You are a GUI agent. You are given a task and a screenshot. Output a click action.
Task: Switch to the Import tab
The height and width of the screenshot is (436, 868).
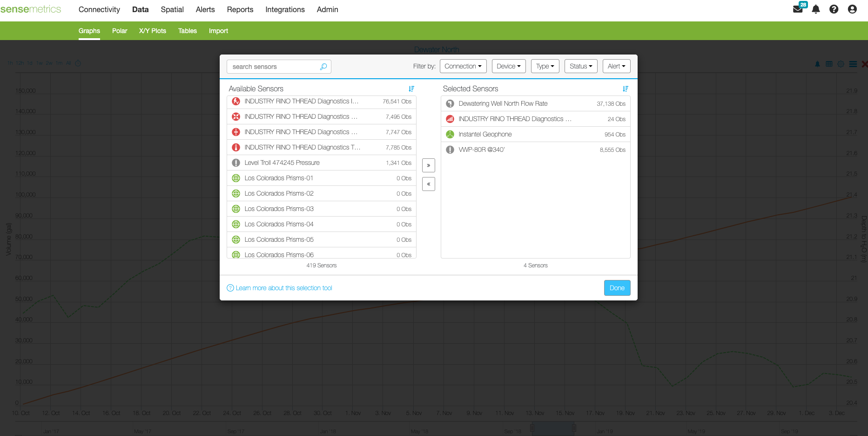pyautogui.click(x=218, y=31)
